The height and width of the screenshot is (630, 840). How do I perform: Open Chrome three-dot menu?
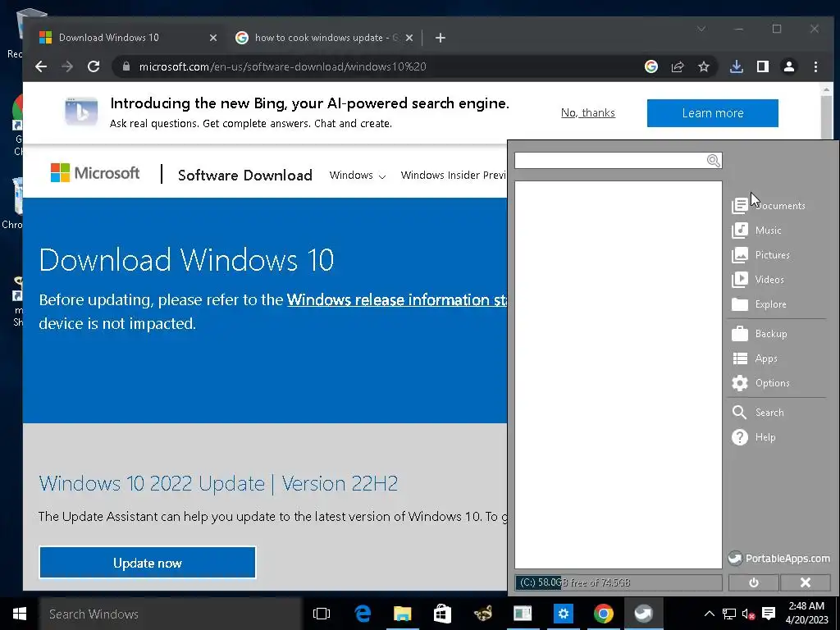tap(815, 66)
